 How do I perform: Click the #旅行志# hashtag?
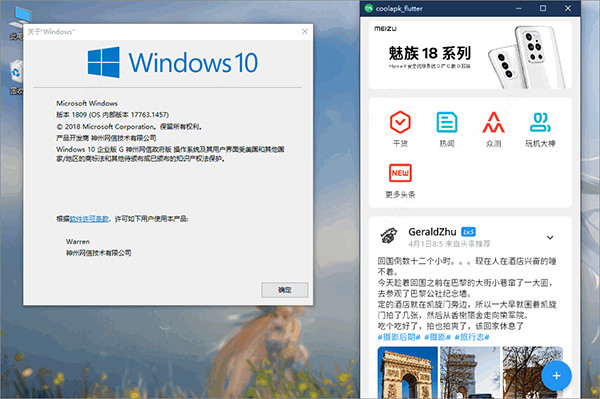(x=472, y=337)
